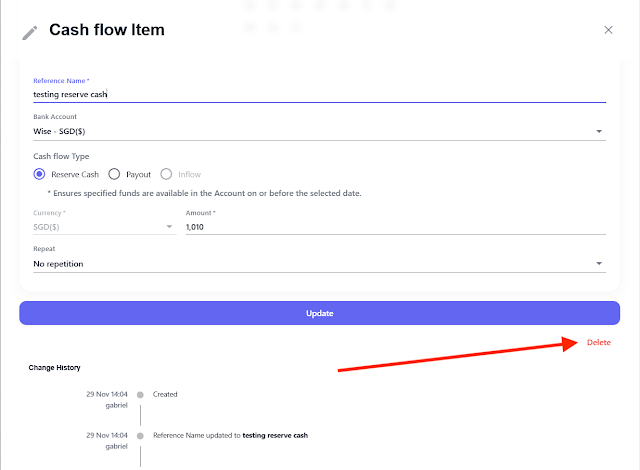Screen dimensions: 640x470
Task: Open the Bank Account dropdown
Action: 318,131
